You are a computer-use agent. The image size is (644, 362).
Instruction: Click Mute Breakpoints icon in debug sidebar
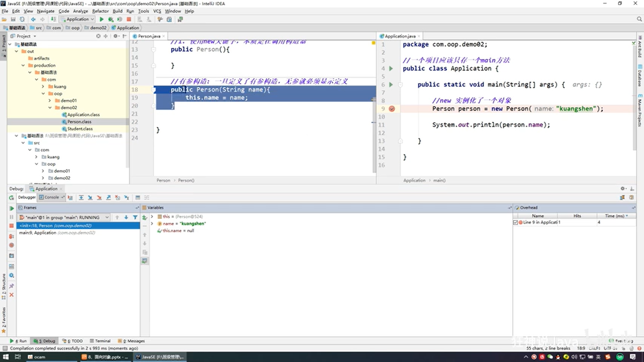point(11,245)
